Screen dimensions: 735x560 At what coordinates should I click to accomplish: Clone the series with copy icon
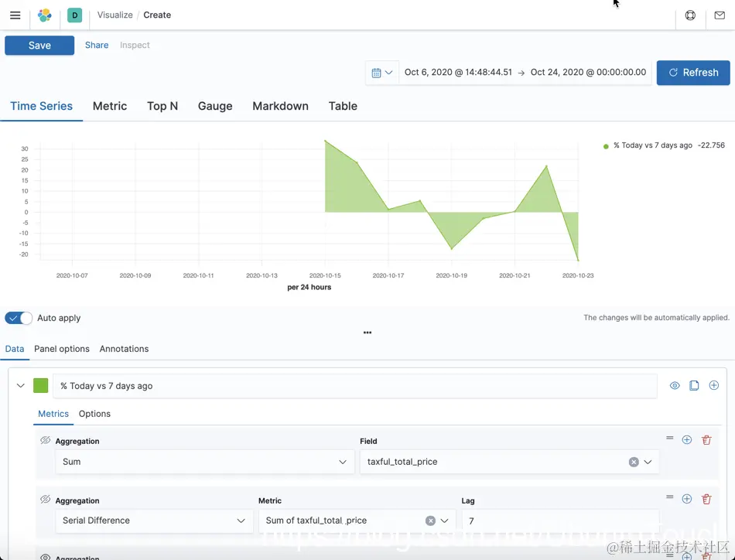click(x=694, y=386)
